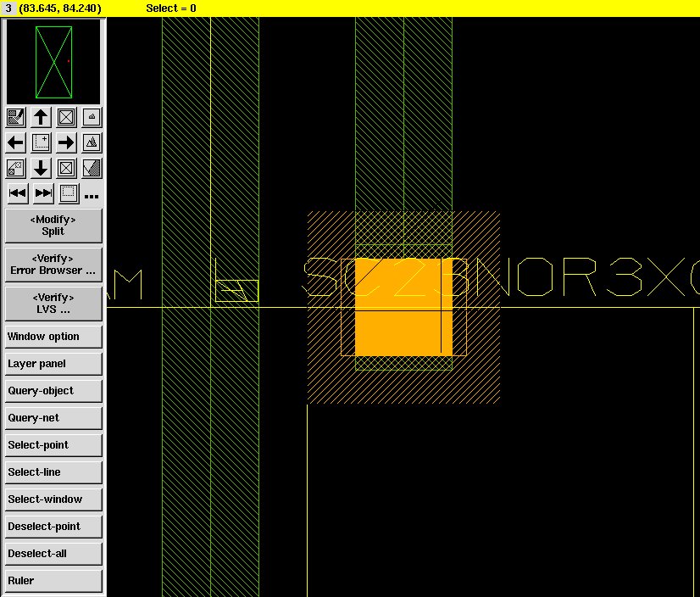The height and width of the screenshot is (597, 700).
Task: Click the pan down arrow icon
Action: (x=41, y=168)
